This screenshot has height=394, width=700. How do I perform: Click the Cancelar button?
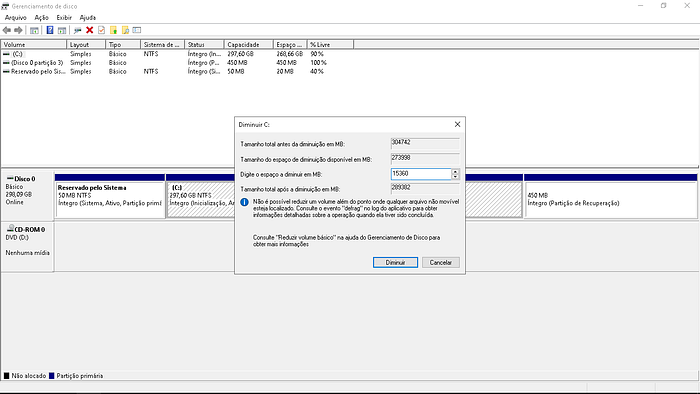tap(441, 262)
